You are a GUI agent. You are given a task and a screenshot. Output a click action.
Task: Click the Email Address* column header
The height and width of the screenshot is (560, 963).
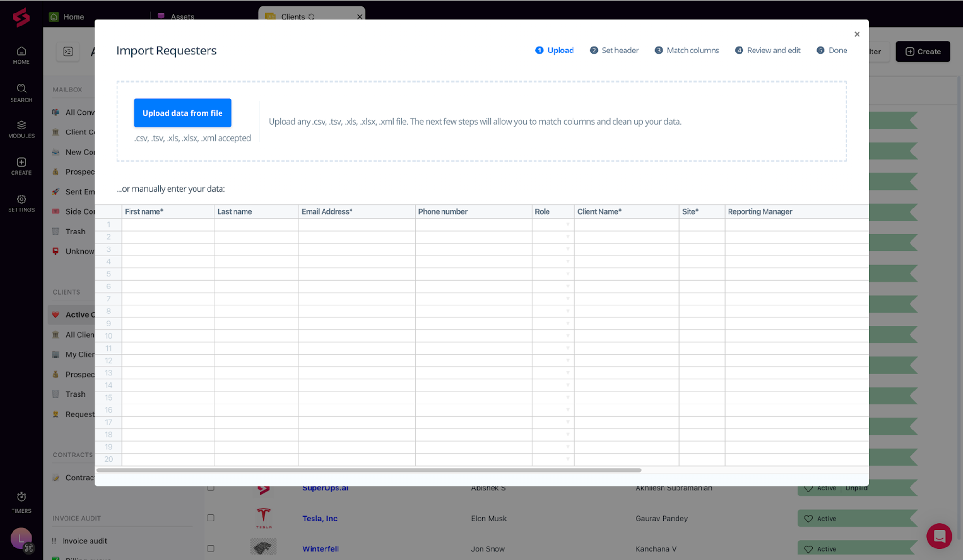[357, 212]
